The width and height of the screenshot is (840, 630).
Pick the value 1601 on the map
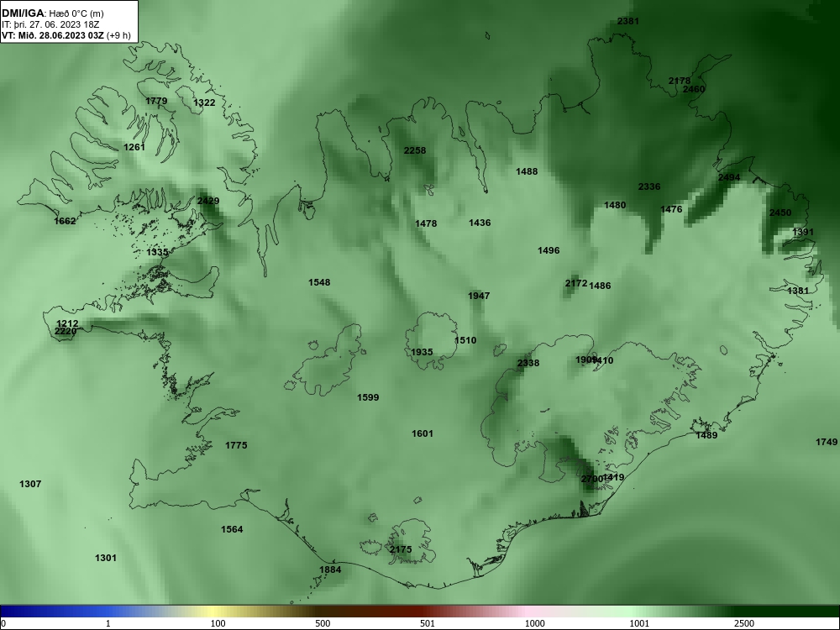(423, 434)
